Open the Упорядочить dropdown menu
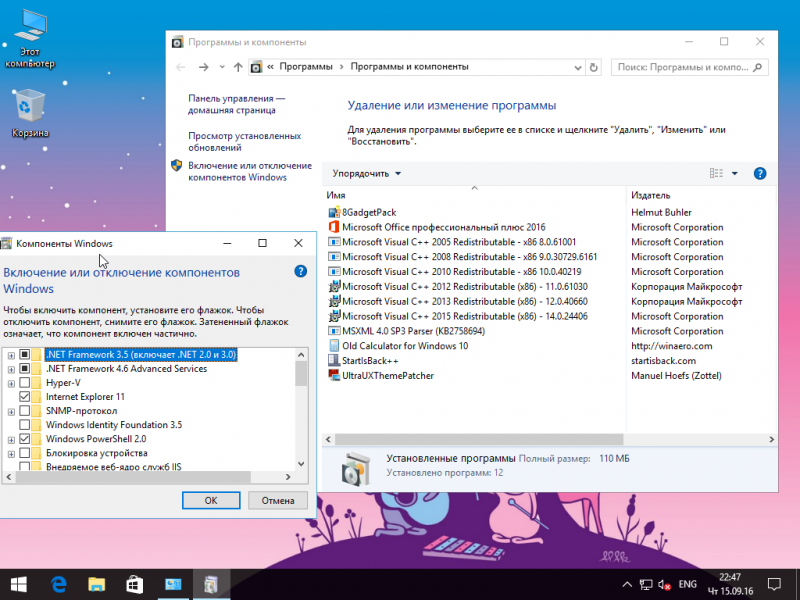The height and width of the screenshot is (600, 800). click(366, 173)
